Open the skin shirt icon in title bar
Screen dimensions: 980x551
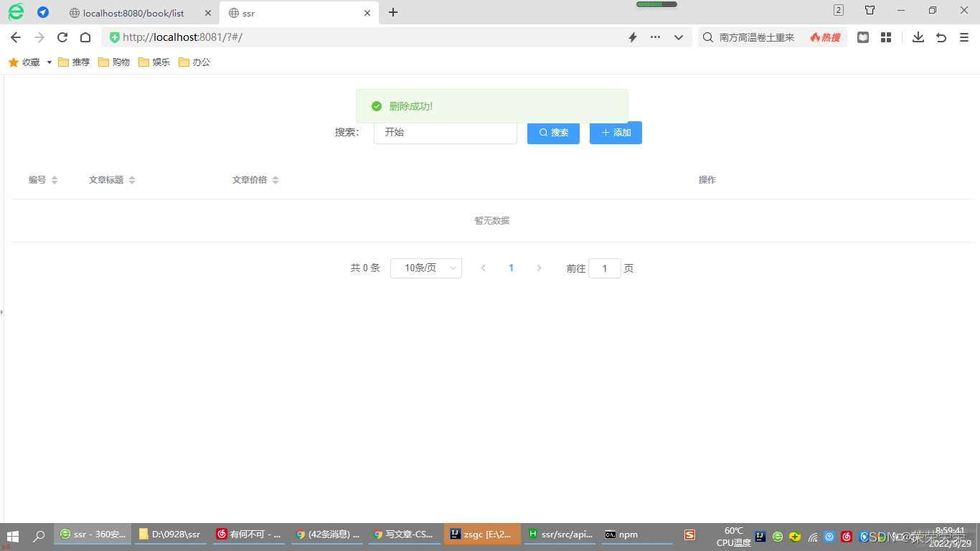[x=870, y=10]
